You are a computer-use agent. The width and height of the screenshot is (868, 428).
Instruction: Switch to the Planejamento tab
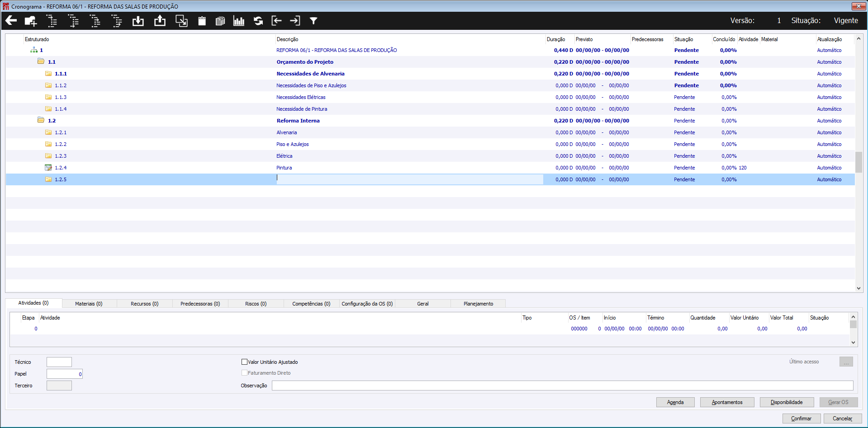click(x=479, y=304)
